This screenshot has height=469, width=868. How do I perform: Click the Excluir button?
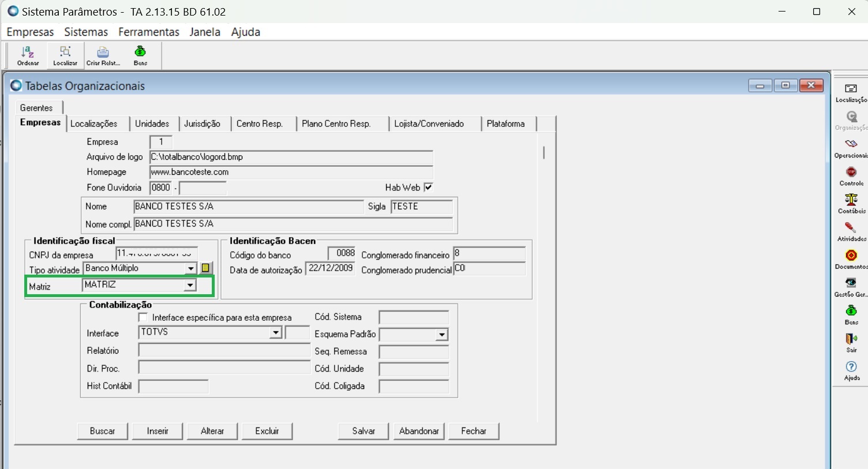click(267, 431)
